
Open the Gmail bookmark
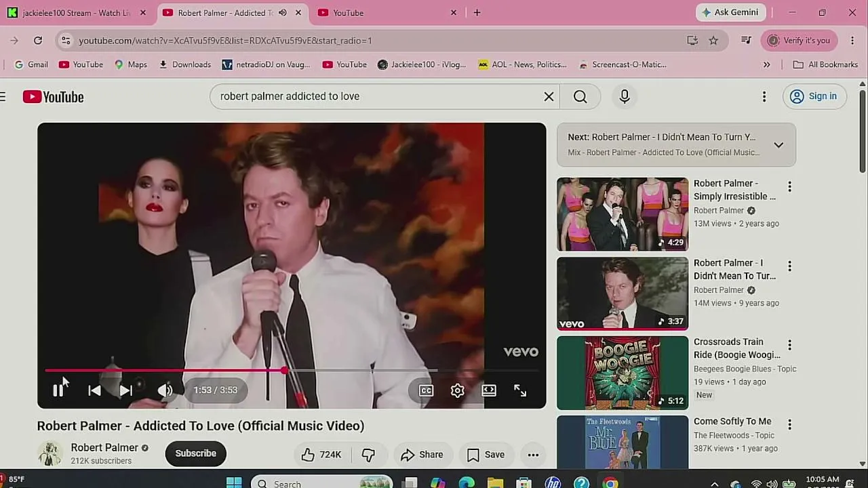point(31,64)
